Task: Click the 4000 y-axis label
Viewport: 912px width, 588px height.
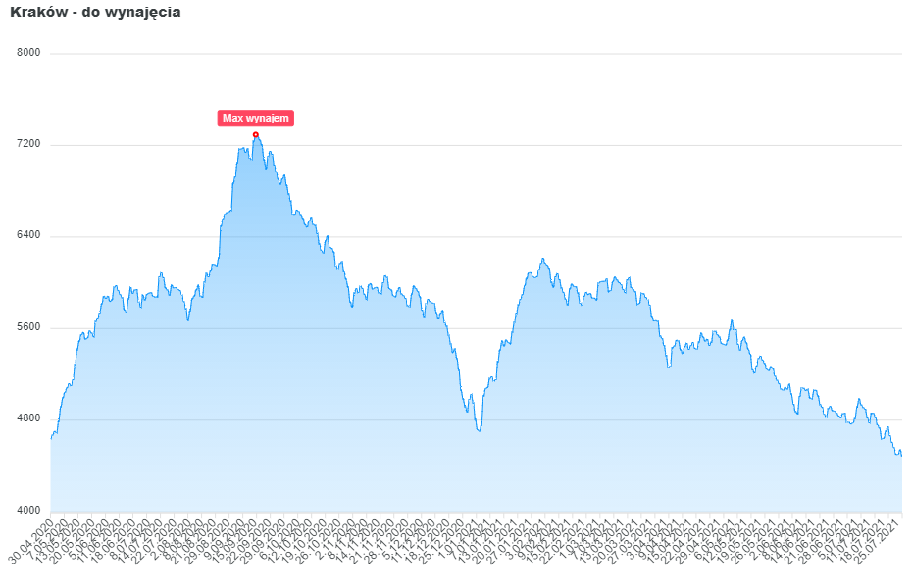Action: (x=29, y=512)
